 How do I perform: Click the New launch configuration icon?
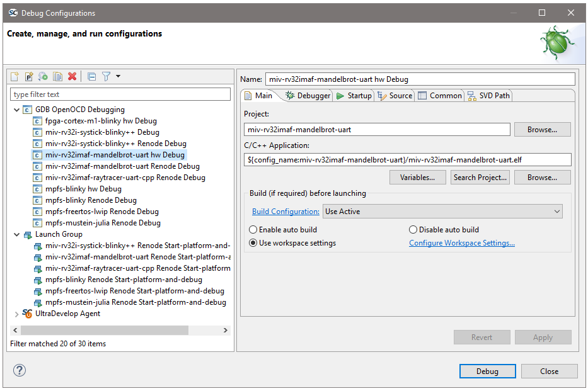tap(14, 76)
